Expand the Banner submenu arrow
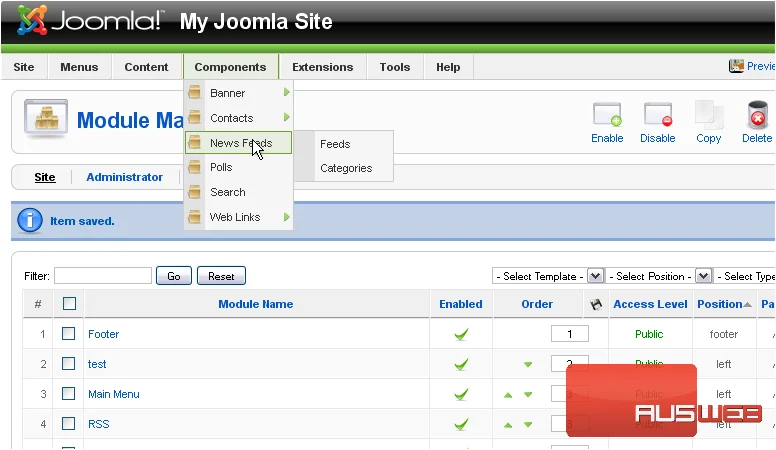The width and height of the screenshot is (776, 450). [x=286, y=92]
